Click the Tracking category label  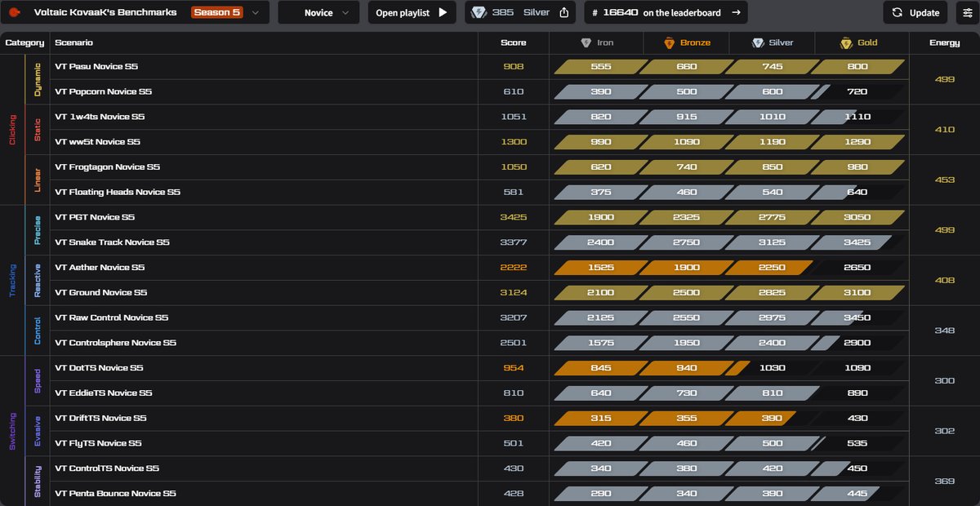point(12,280)
